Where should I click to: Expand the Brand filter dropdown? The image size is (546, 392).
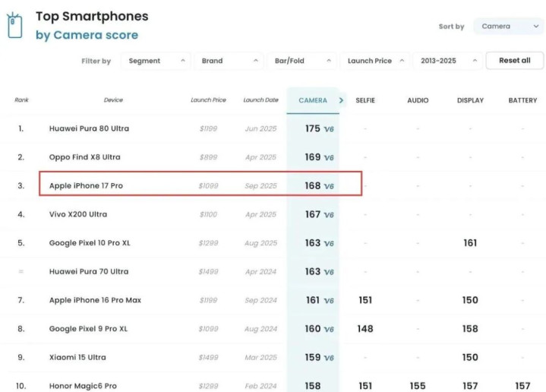tap(229, 61)
